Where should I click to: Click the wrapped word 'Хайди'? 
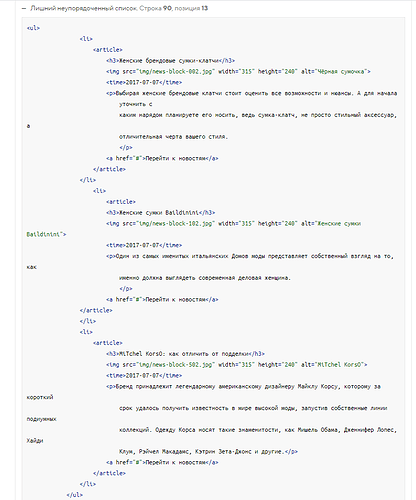point(35,440)
